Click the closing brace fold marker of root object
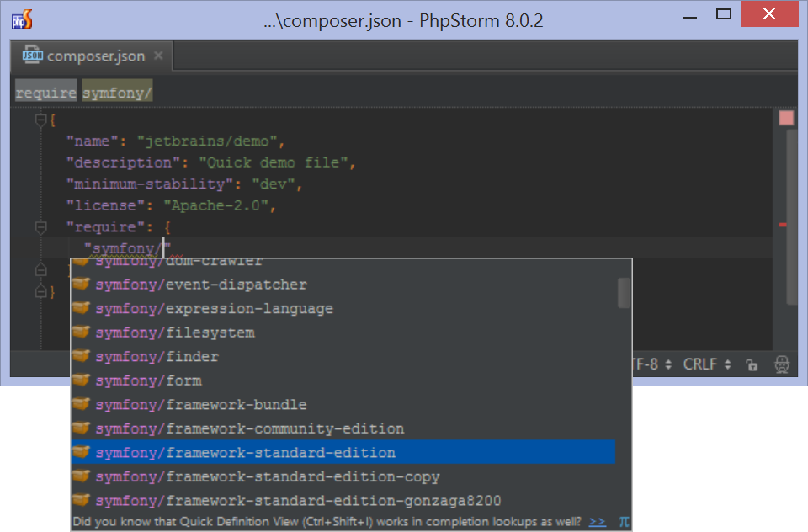808x532 pixels. coord(40,291)
